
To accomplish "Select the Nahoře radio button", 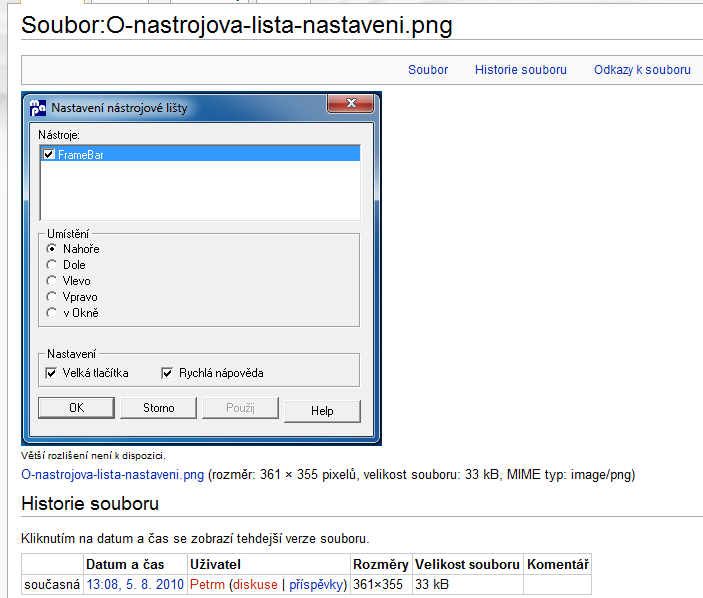I will [x=52, y=248].
